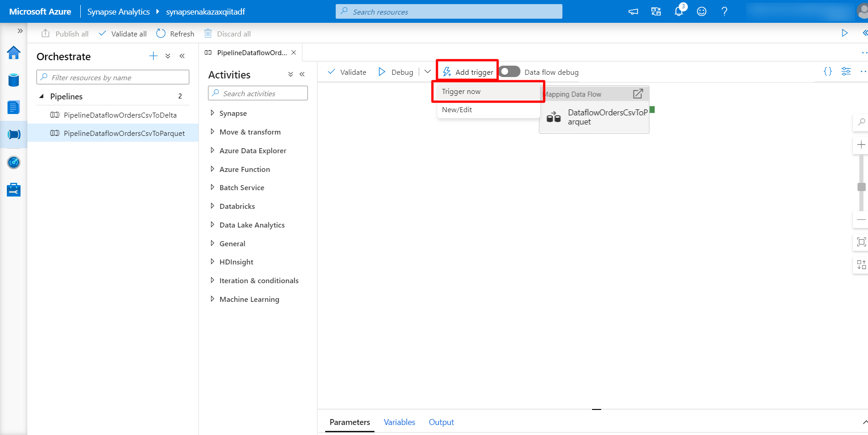The image size is (868, 435).
Task: Switch to the Output tab
Action: 441,422
